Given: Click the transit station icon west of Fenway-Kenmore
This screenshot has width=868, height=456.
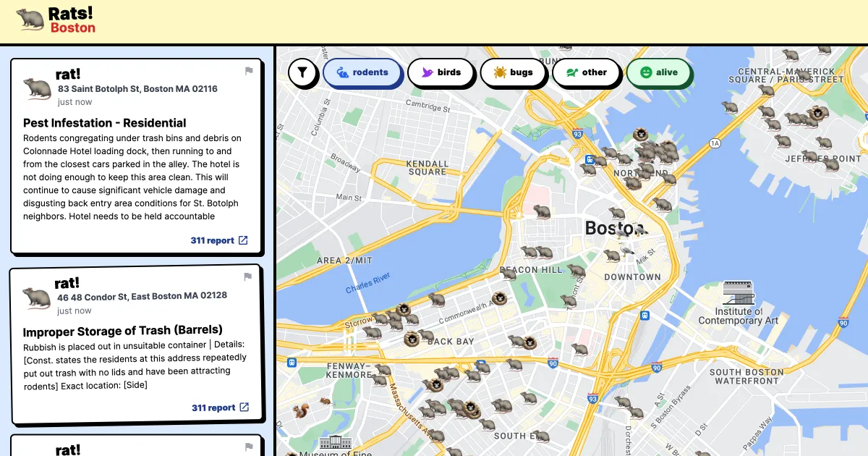Looking at the screenshot, I should (292, 363).
